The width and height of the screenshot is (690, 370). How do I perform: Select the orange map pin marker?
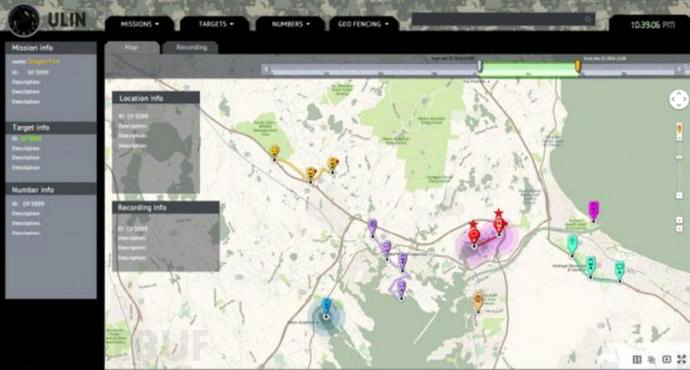point(478,302)
